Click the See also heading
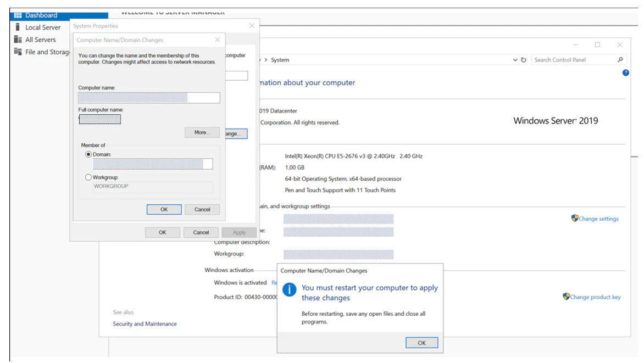Image resolution: width=644 pixels, height=363 pixels. point(123,312)
